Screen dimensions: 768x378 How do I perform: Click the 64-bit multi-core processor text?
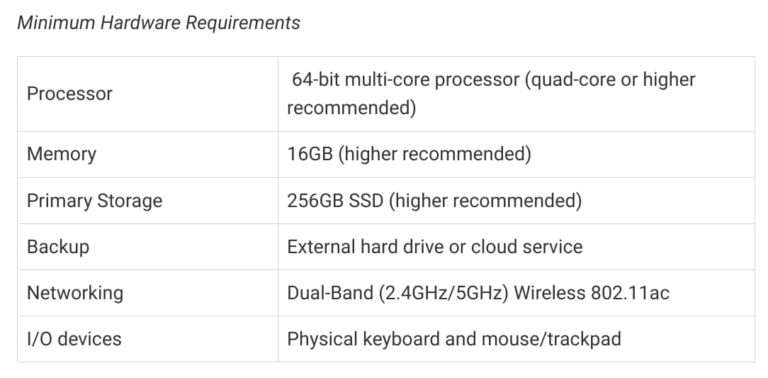coord(406,79)
